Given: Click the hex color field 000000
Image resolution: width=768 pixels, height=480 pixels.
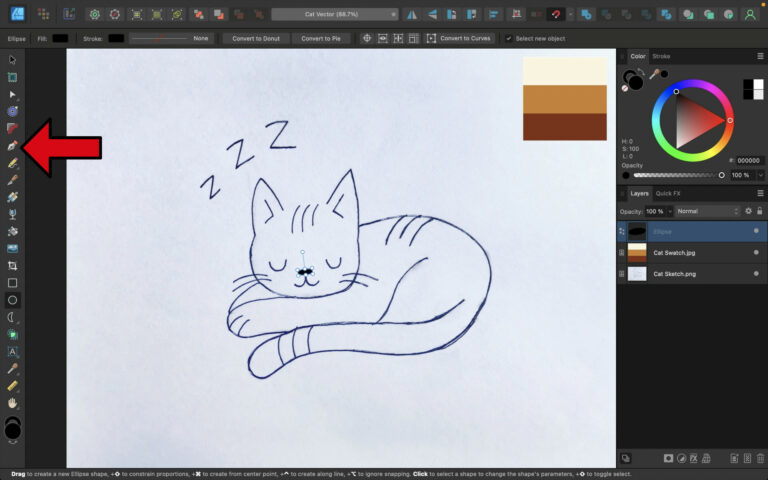Looking at the screenshot, I should 748,161.
